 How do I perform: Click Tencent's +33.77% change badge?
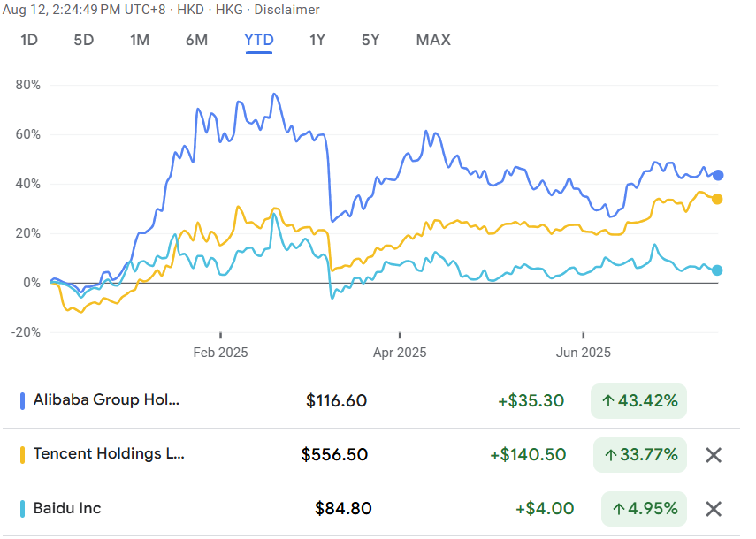[638, 455]
